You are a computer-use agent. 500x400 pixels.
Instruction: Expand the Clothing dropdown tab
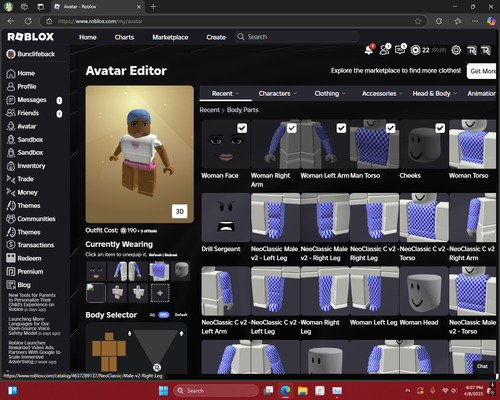coord(330,94)
